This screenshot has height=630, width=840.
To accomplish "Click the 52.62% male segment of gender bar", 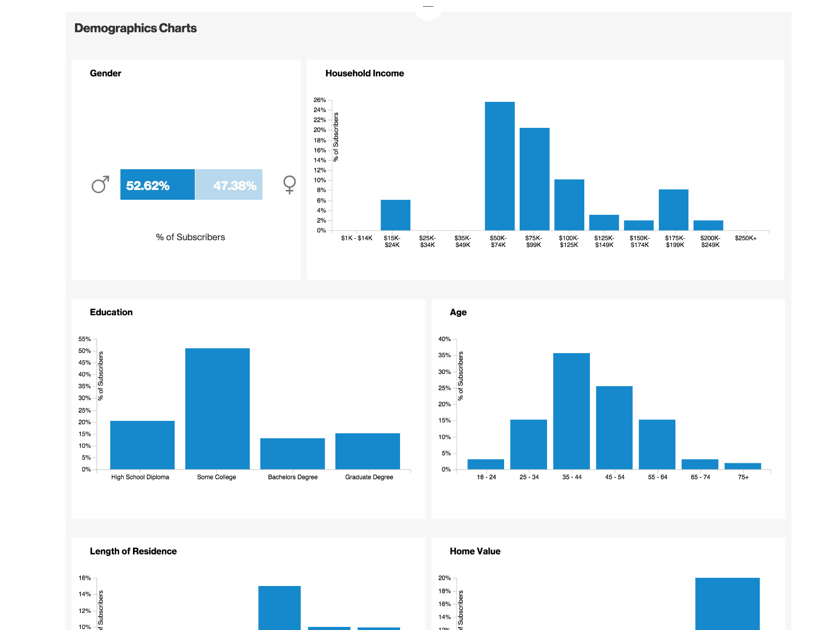I will (x=155, y=184).
